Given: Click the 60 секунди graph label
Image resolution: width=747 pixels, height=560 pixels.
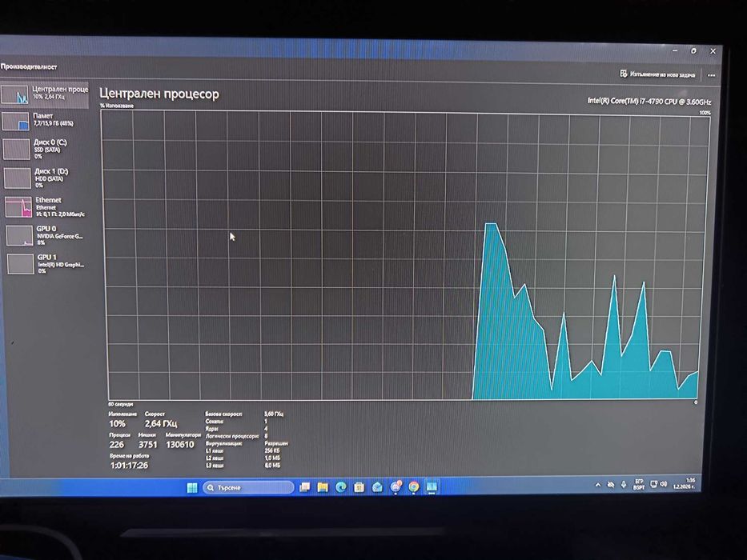Looking at the screenshot, I should tap(121, 404).
